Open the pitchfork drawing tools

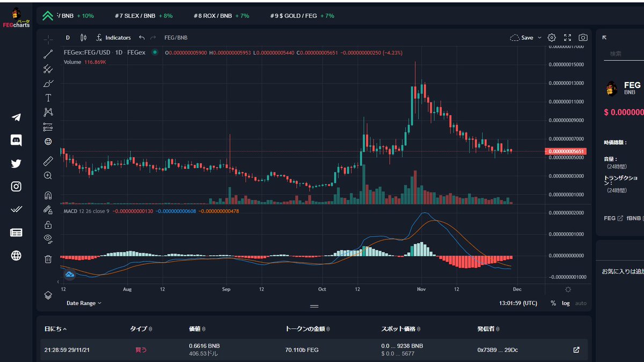pos(48,69)
